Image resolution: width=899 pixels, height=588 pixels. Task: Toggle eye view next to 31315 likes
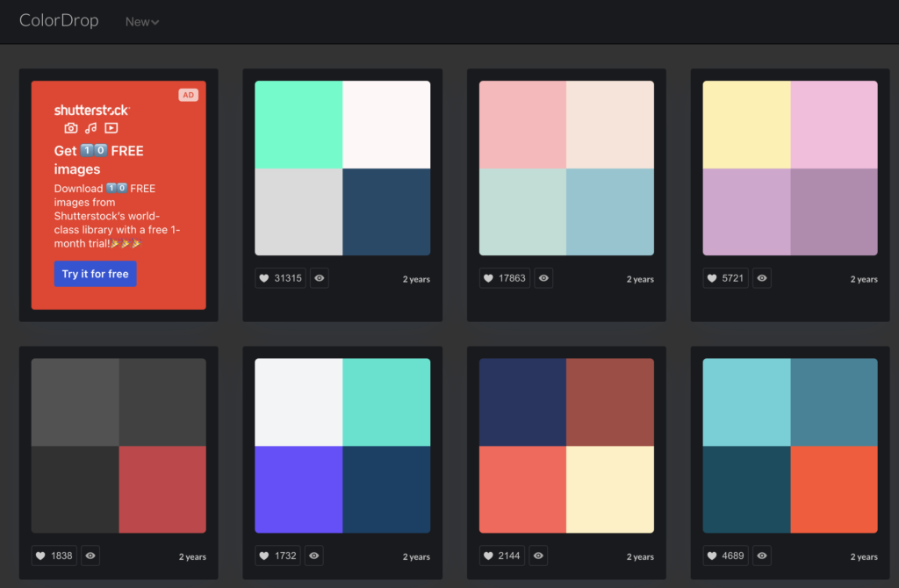pyautogui.click(x=320, y=278)
